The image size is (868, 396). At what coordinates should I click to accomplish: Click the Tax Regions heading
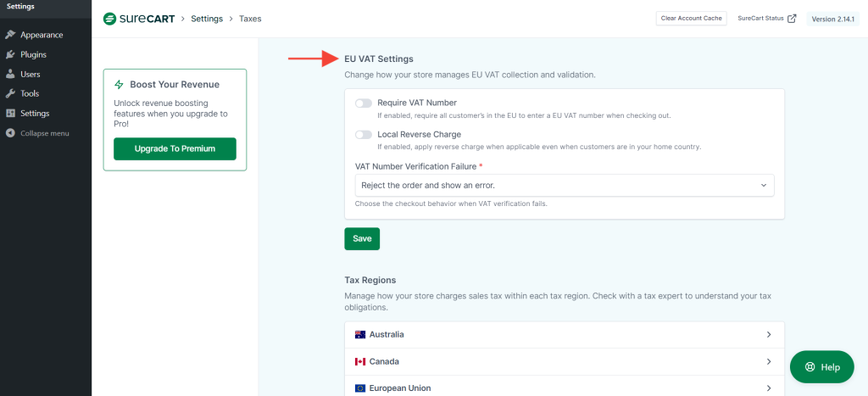(x=370, y=280)
